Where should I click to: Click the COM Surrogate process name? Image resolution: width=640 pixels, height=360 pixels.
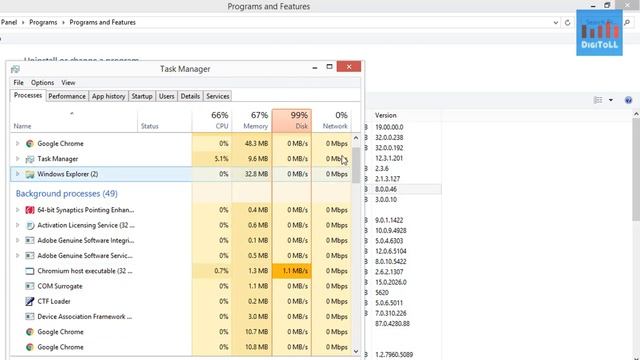[x=60, y=286]
